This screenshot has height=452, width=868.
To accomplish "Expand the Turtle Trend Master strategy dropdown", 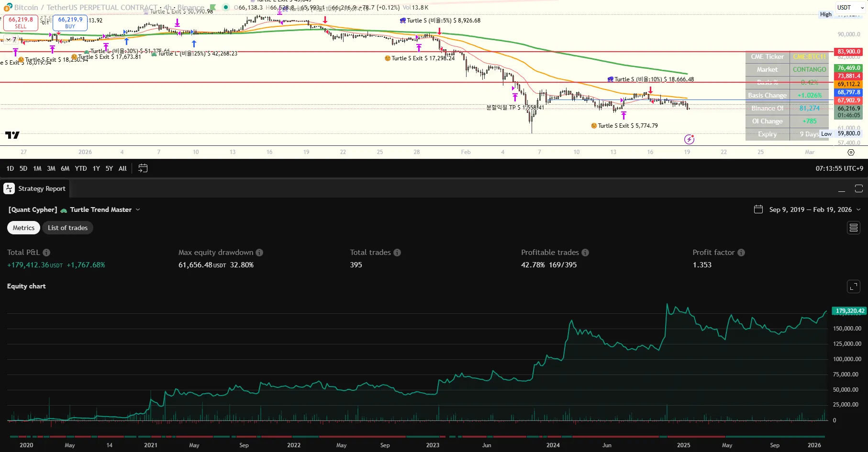I will pyautogui.click(x=138, y=209).
